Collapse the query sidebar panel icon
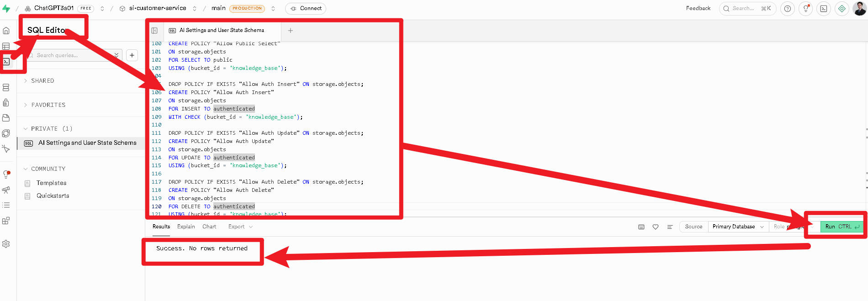868x301 pixels. pyautogui.click(x=154, y=31)
